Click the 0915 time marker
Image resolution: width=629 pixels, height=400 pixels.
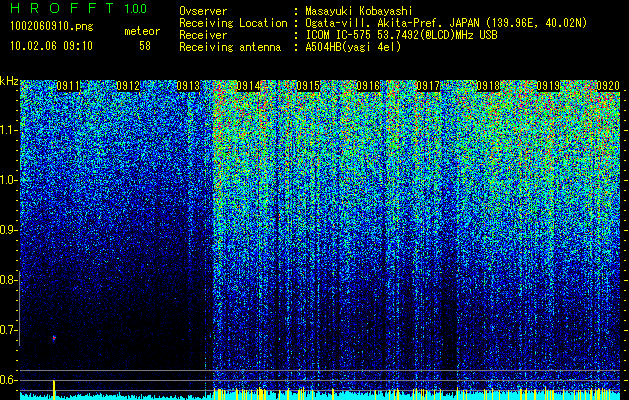point(308,85)
